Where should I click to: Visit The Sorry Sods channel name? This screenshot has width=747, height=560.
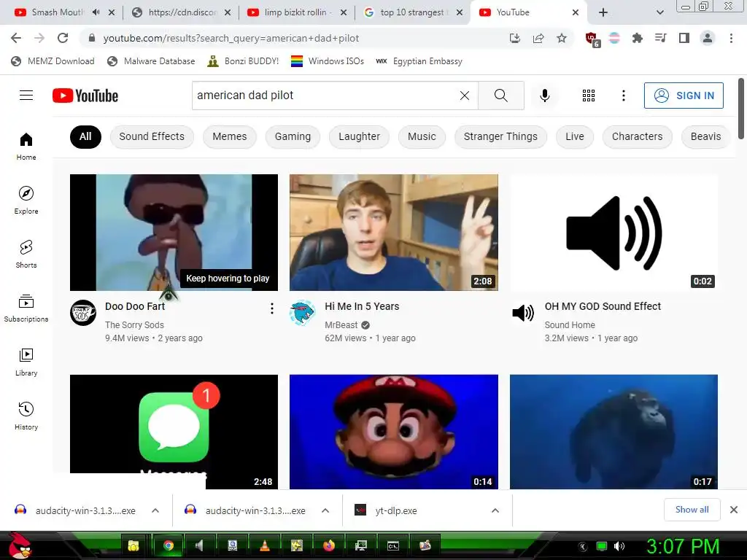coord(134,324)
